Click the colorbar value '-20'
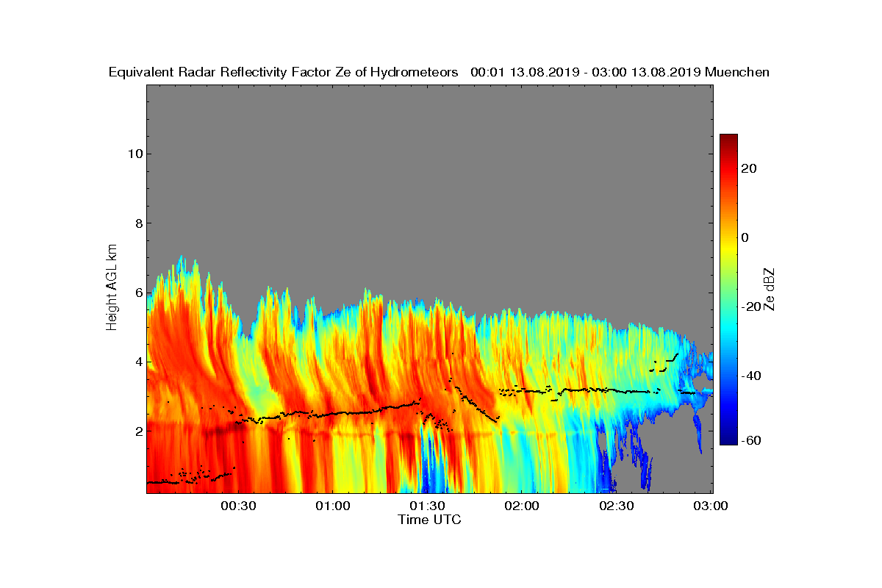The height and width of the screenshot is (588, 882). (750, 306)
